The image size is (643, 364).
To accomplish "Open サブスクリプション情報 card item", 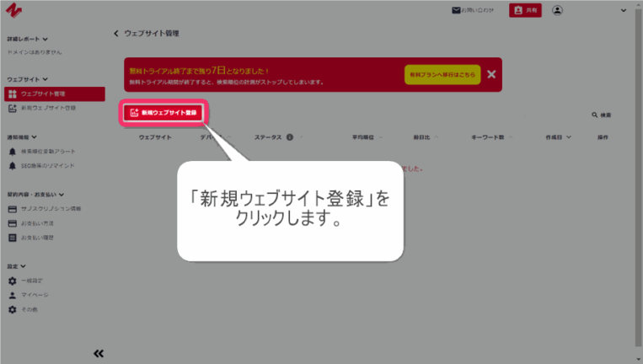I will [45, 209].
